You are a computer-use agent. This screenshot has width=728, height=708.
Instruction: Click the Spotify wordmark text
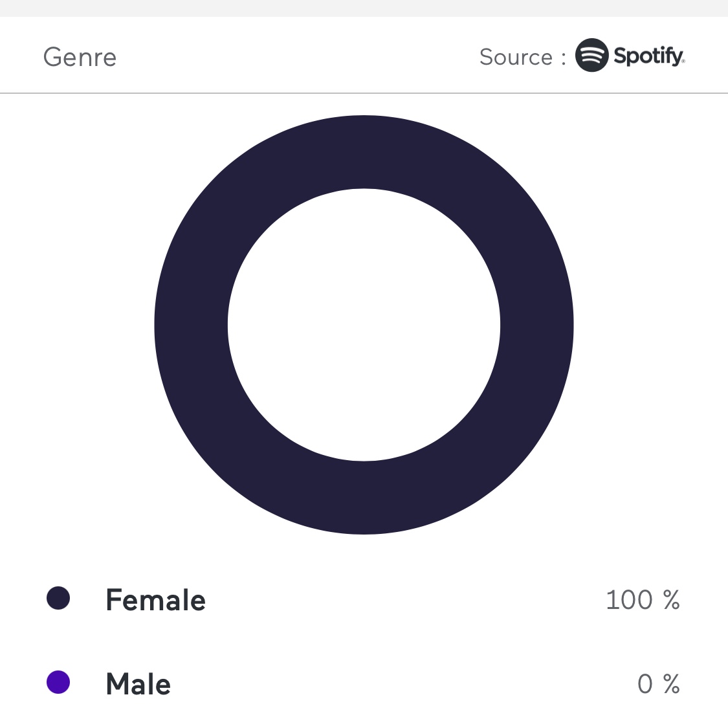click(648, 56)
